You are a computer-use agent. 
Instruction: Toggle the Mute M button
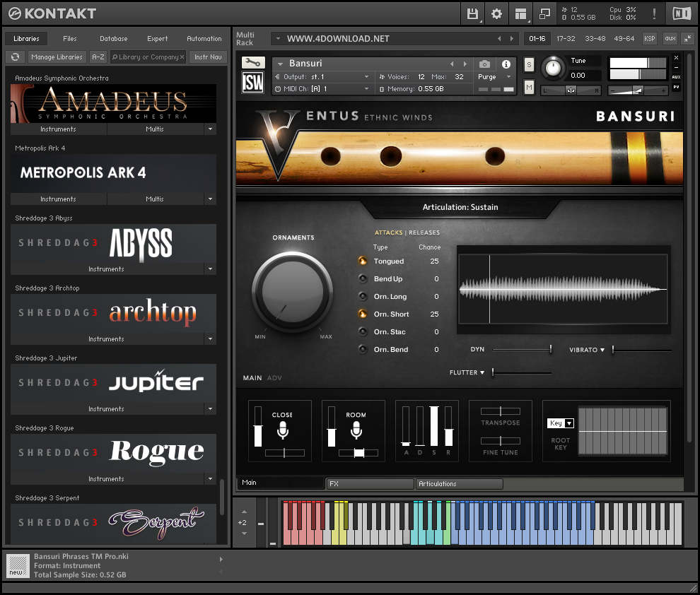point(529,88)
